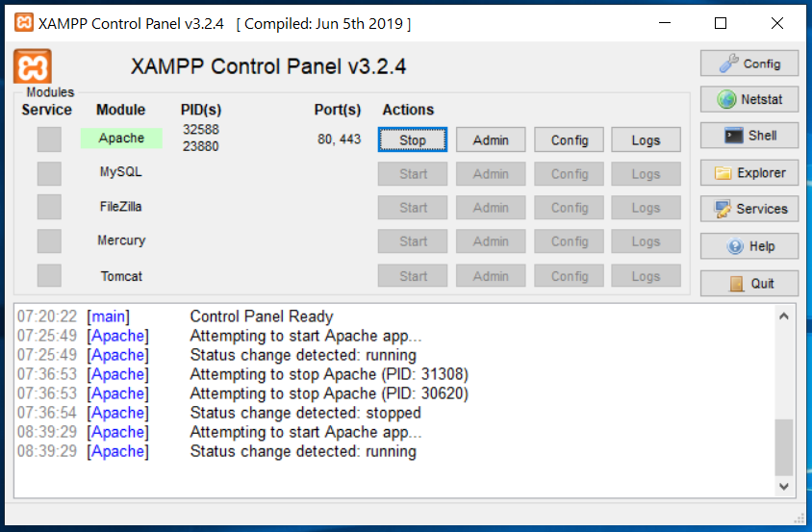Toggle FileZilla service install checkbox
Viewport: 812px width, 532px height.
pos(49,207)
